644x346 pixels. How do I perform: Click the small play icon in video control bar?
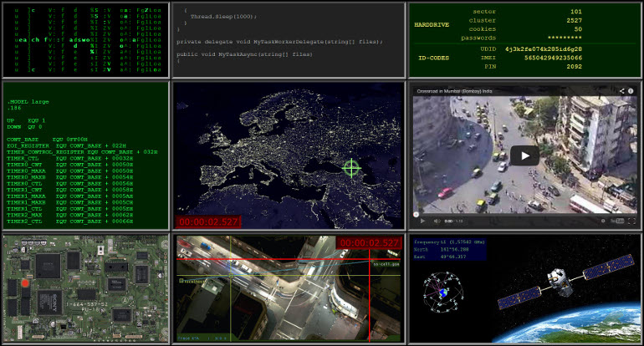pyautogui.click(x=422, y=221)
